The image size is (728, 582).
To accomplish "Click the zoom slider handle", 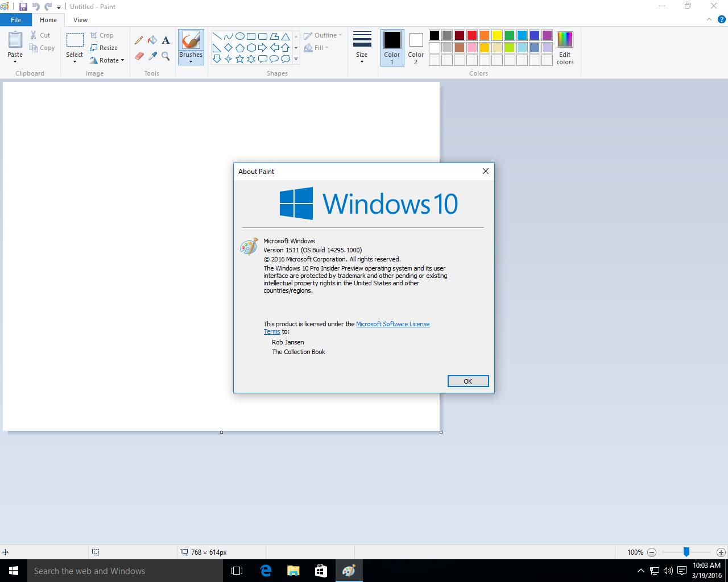I will (686, 552).
